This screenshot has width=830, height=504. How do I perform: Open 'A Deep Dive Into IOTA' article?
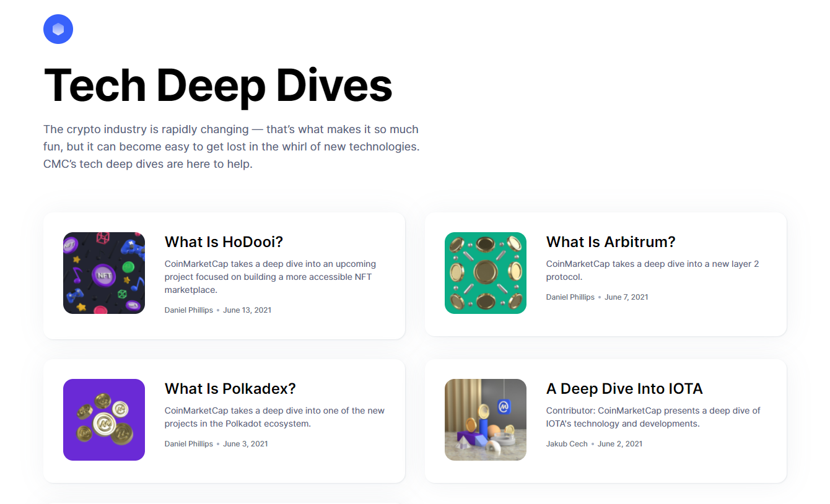click(x=624, y=389)
